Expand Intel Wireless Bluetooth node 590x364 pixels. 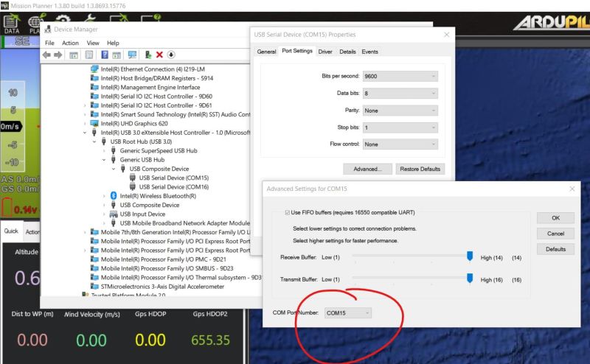pos(104,196)
